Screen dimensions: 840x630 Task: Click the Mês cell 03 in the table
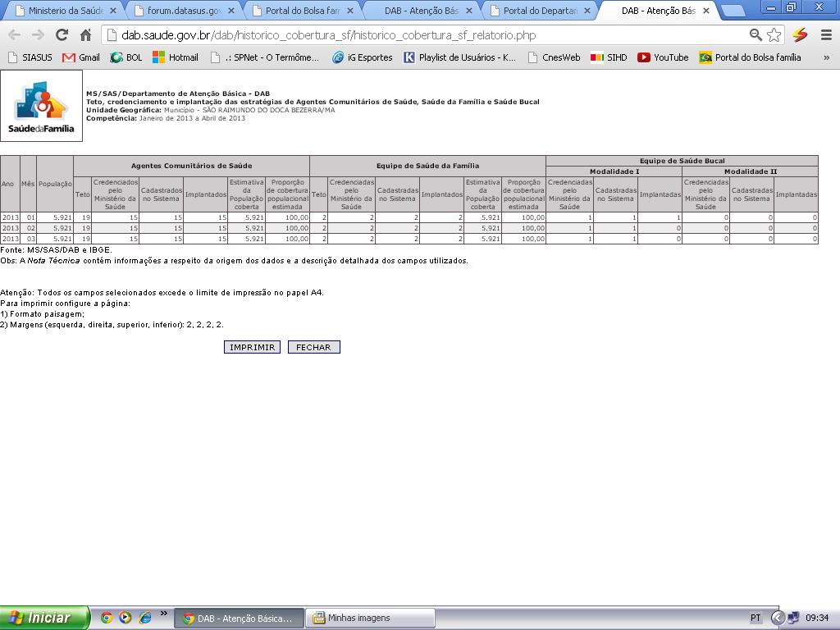click(29, 239)
